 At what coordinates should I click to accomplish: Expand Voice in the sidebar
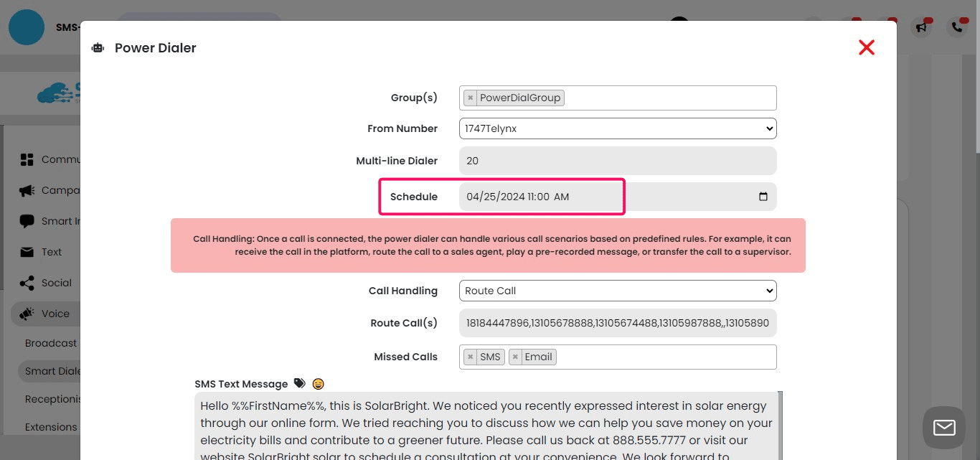pos(47,314)
